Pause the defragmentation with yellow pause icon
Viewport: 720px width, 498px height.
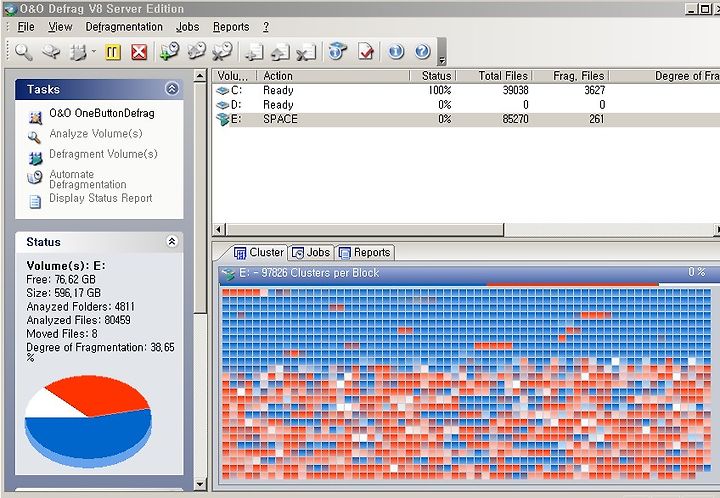click(x=112, y=52)
